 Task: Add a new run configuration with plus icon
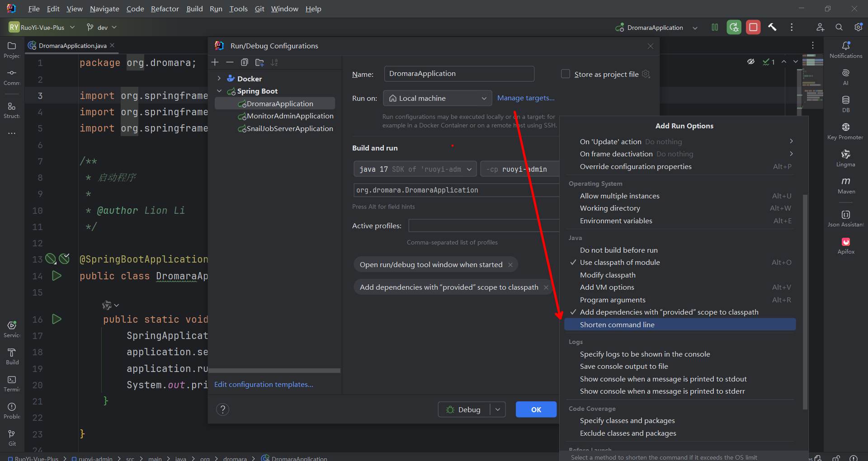click(215, 62)
